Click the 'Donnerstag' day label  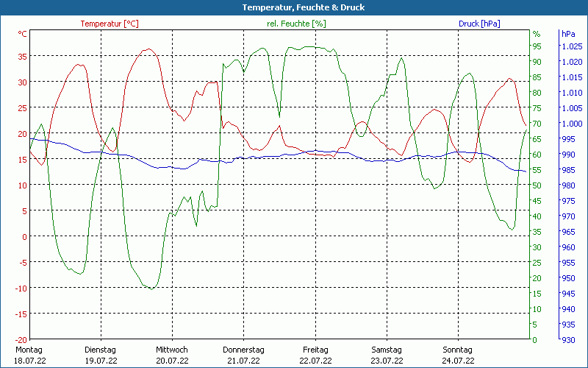click(x=243, y=350)
